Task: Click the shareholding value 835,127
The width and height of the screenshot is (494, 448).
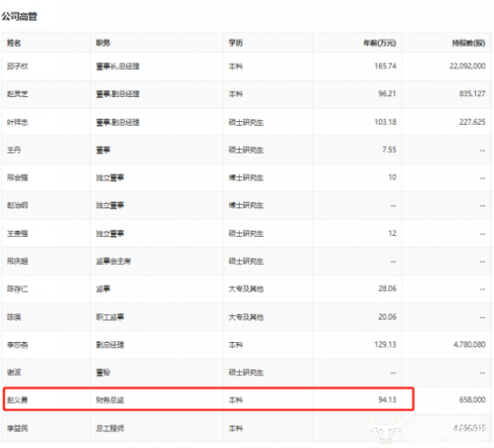Action: click(472, 93)
